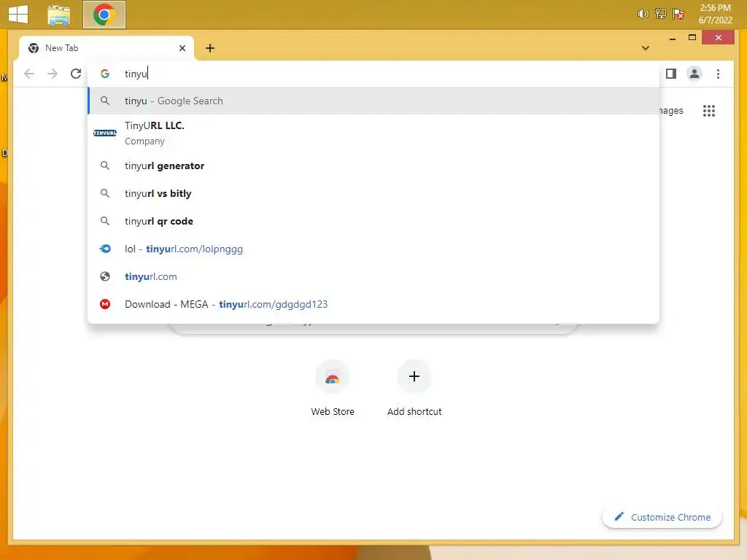Image resolution: width=747 pixels, height=560 pixels.
Task: Open File Explorer from the taskbar
Action: tap(59, 15)
